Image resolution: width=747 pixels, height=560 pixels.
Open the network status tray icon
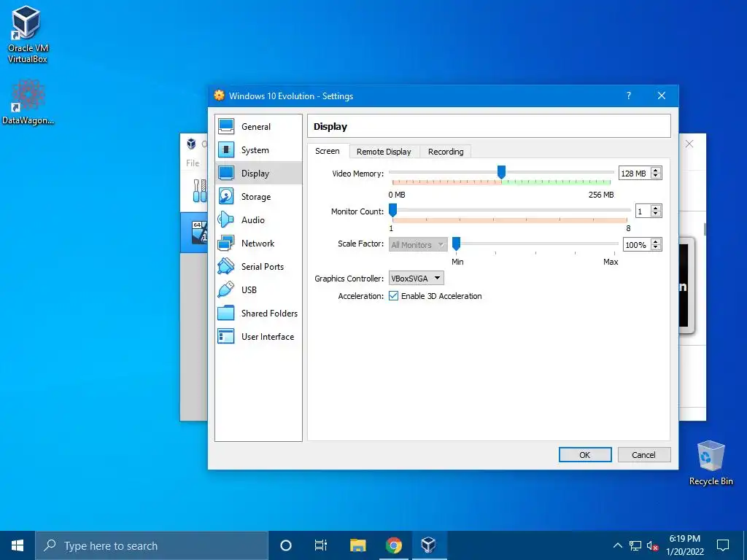tap(635, 545)
